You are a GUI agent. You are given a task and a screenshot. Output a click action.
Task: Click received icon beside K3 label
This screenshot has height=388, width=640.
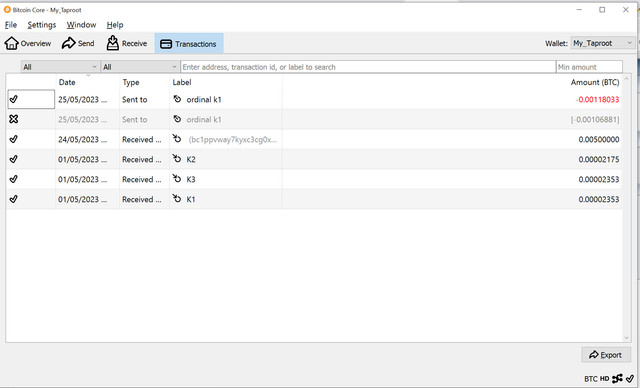177,179
